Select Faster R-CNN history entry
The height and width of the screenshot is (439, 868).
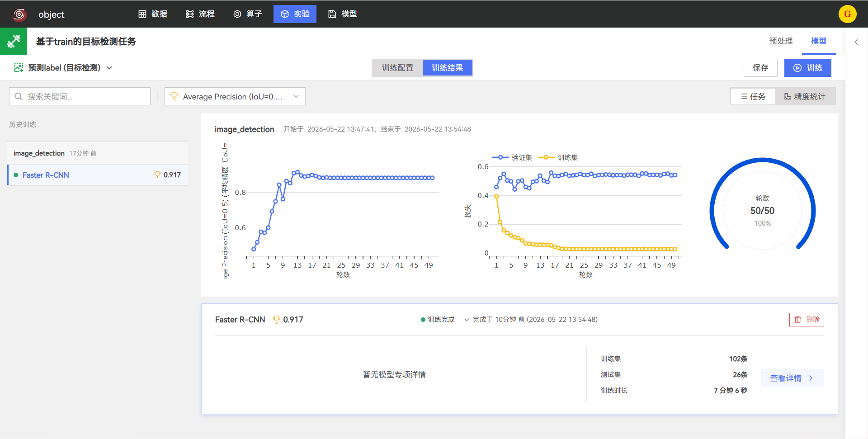[97, 175]
